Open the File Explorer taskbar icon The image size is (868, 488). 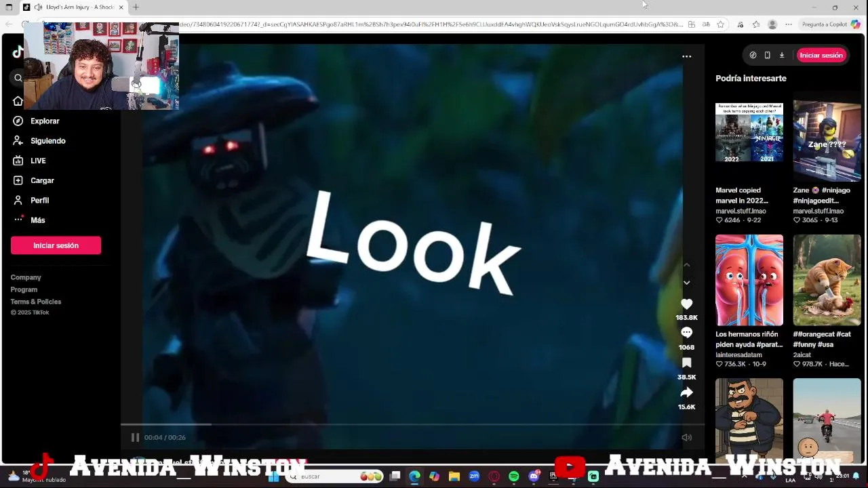[x=454, y=476]
